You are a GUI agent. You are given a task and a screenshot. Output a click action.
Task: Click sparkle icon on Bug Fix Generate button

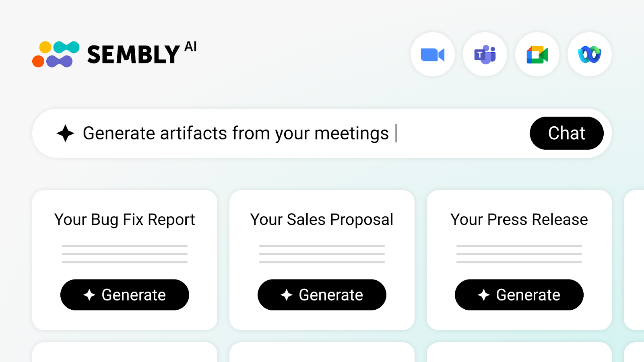pyautogui.click(x=89, y=295)
